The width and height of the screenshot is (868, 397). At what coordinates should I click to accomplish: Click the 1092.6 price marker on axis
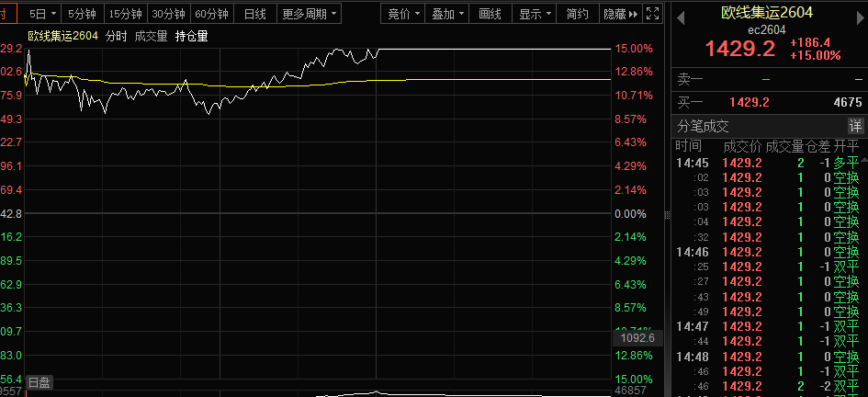[637, 338]
